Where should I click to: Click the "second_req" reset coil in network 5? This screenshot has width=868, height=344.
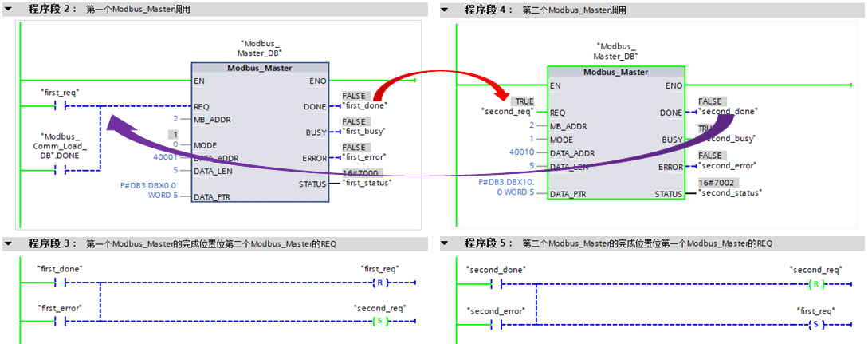(816, 284)
